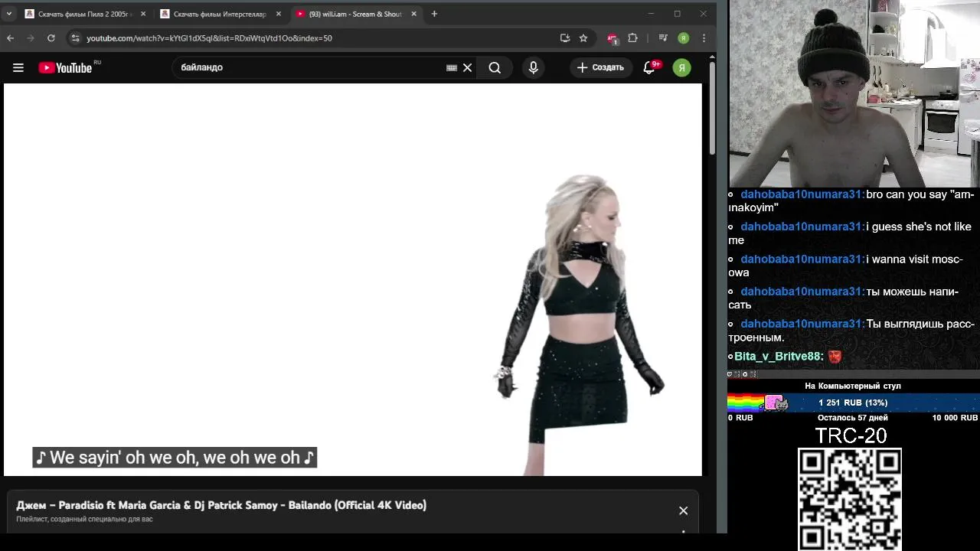
Task: Clear the YouTube search query
Action: click(x=468, y=67)
